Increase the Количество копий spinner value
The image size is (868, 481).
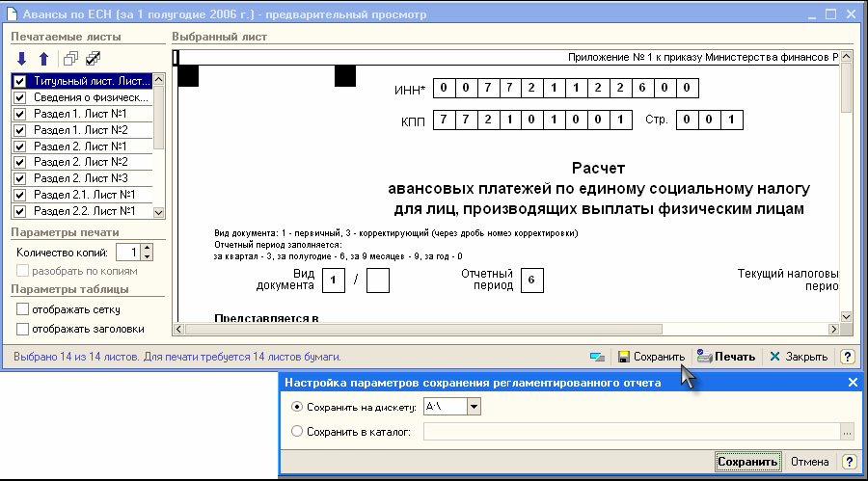[x=147, y=248]
